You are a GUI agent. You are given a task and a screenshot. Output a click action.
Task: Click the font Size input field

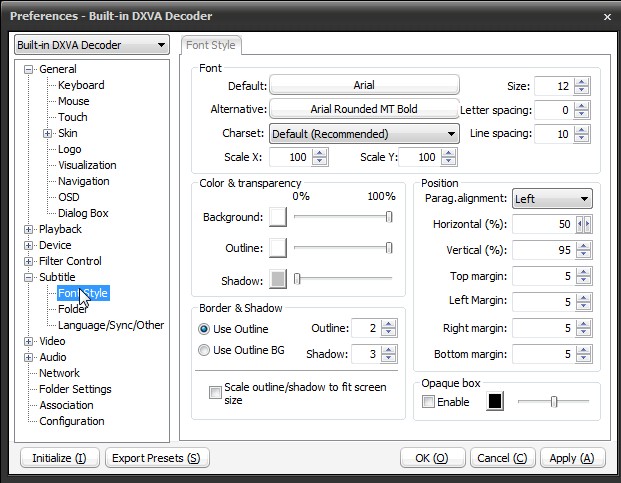pyautogui.click(x=554, y=86)
